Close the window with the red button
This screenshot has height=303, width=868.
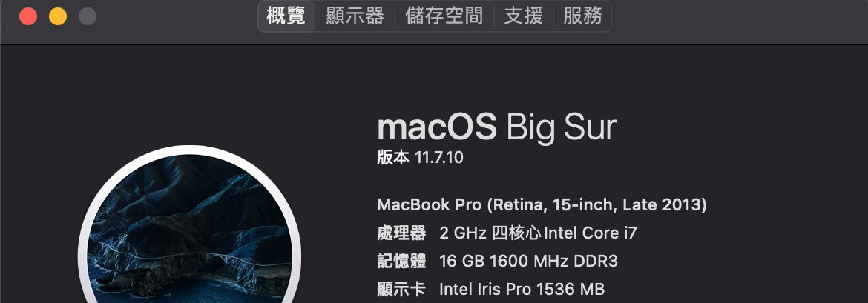coord(28,16)
